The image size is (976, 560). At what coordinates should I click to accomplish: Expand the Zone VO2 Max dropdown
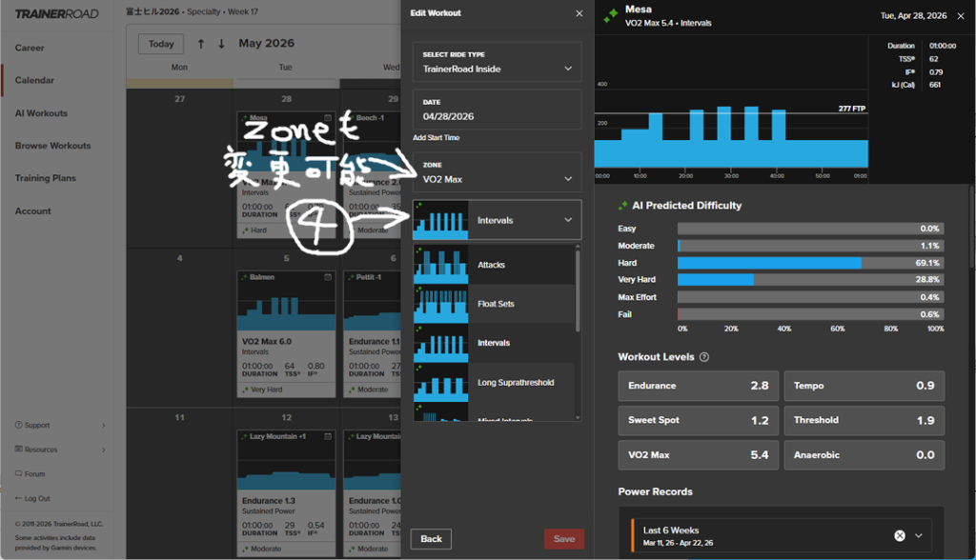(x=497, y=172)
